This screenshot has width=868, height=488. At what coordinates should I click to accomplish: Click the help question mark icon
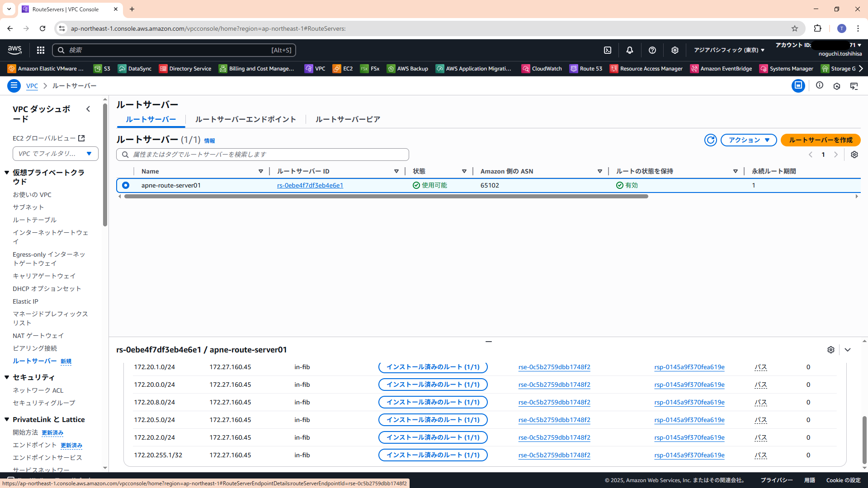click(x=652, y=50)
